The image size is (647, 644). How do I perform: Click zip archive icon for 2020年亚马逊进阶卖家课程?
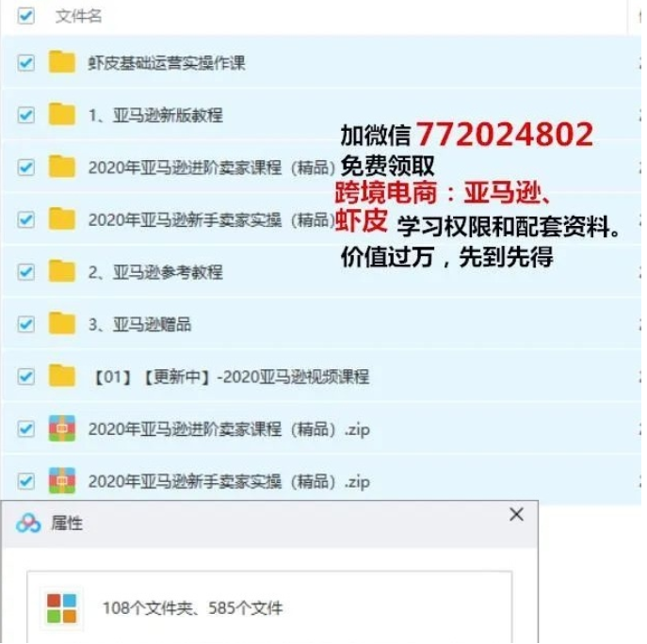pyautogui.click(x=62, y=428)
